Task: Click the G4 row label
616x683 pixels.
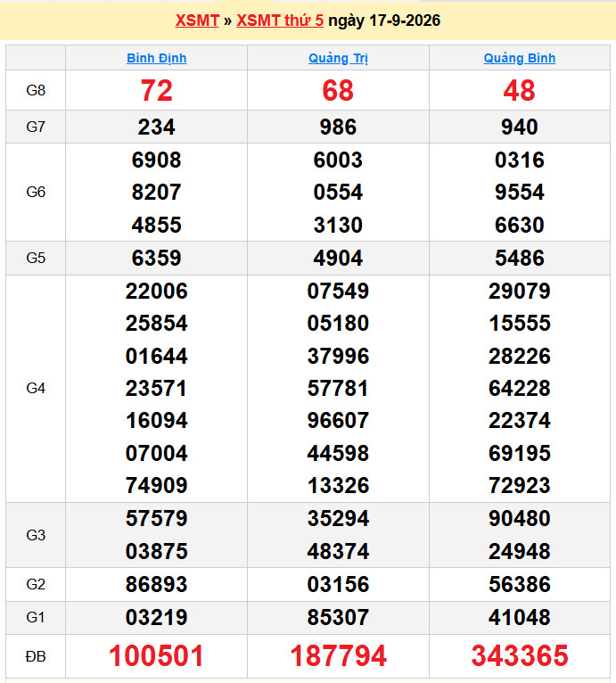Action: point(36,388)
